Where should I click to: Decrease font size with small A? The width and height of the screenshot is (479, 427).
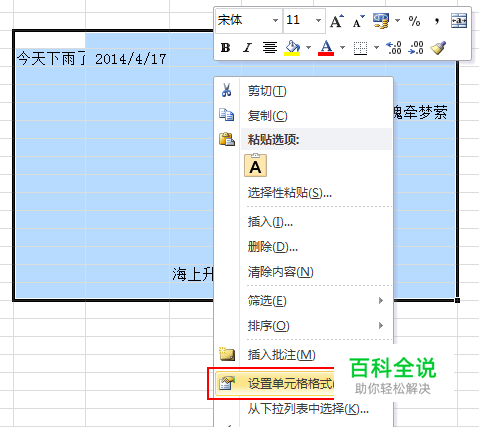click(x=358, y=21)
